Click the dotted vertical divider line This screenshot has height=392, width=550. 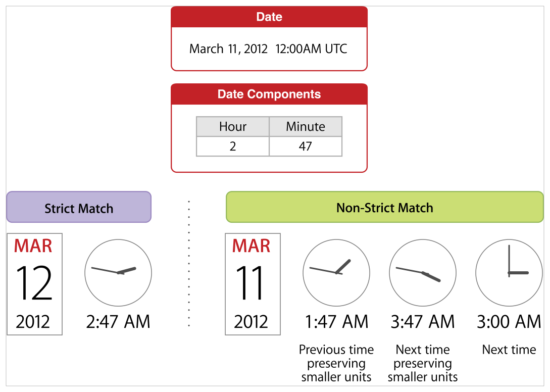189,263
